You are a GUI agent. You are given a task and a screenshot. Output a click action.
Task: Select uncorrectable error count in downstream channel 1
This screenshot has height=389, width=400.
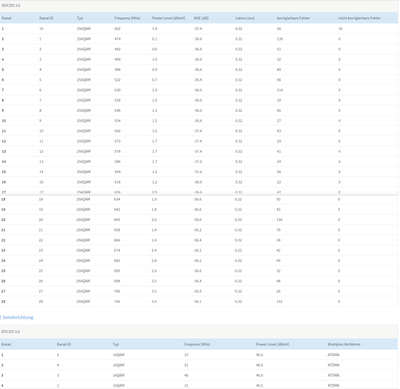coord(340,29)
